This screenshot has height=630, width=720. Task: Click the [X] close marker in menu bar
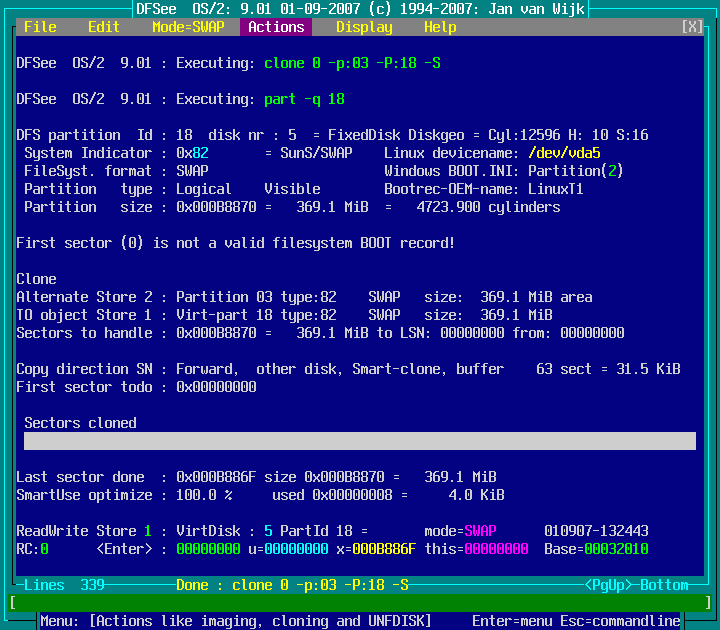click(692, 27)
